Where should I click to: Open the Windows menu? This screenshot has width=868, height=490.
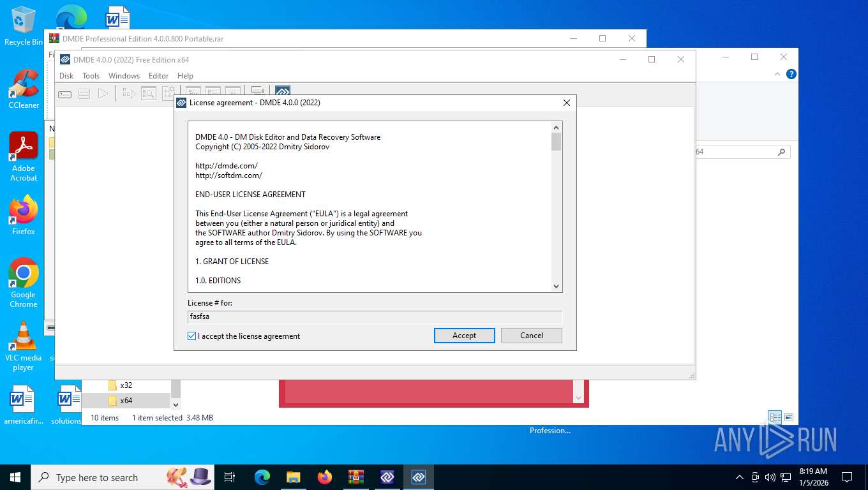tap(124, 76)
